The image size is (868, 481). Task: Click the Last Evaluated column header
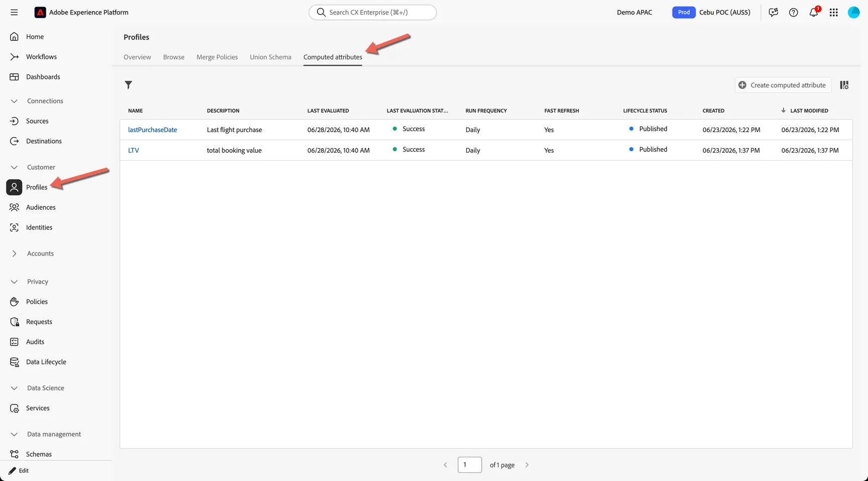tap(328, 110)
